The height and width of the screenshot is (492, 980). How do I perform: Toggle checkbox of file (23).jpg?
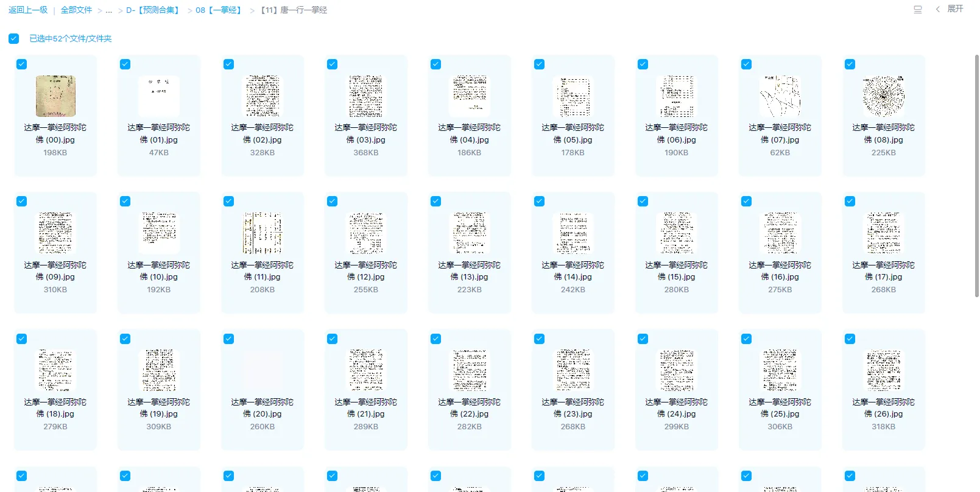(x=539, y=339)
